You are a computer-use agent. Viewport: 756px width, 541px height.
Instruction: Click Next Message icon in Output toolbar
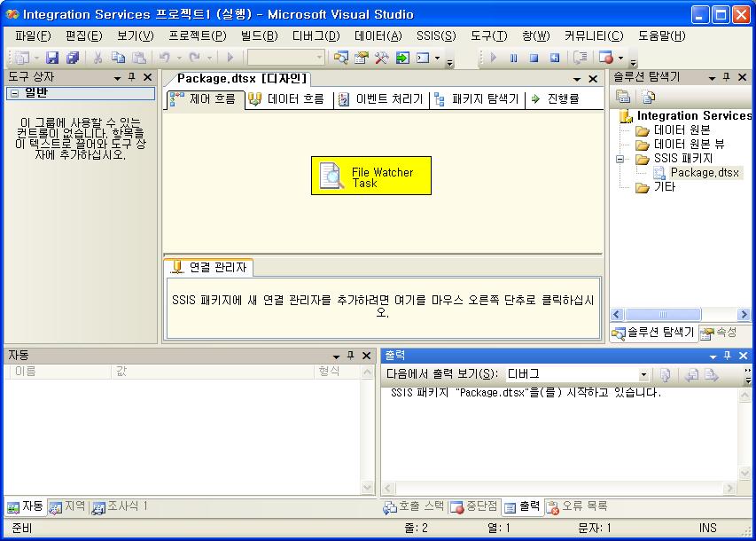[x=712, y=375]
